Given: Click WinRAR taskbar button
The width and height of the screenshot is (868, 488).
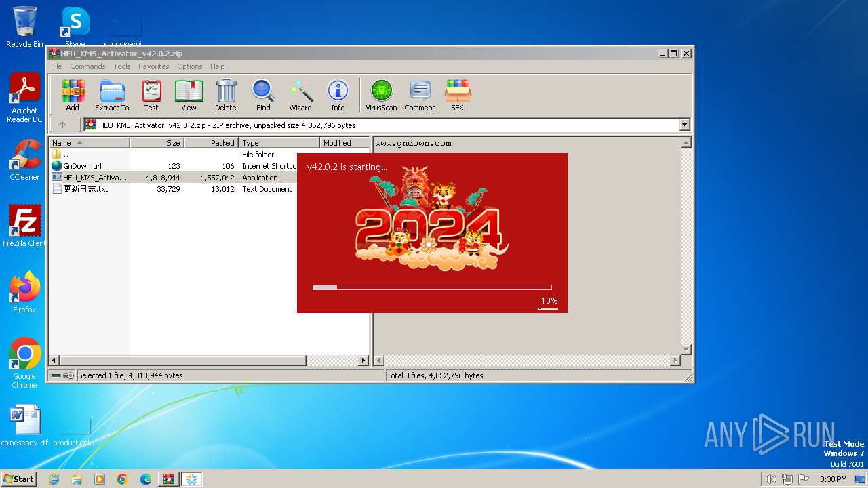Looking at the screenshot, I should tap(168, 479).
